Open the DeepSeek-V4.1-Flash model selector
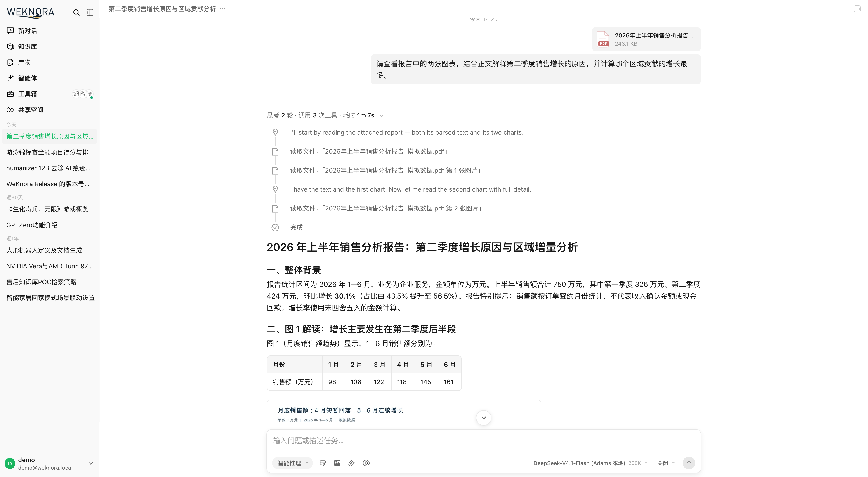 click(590, 463)
